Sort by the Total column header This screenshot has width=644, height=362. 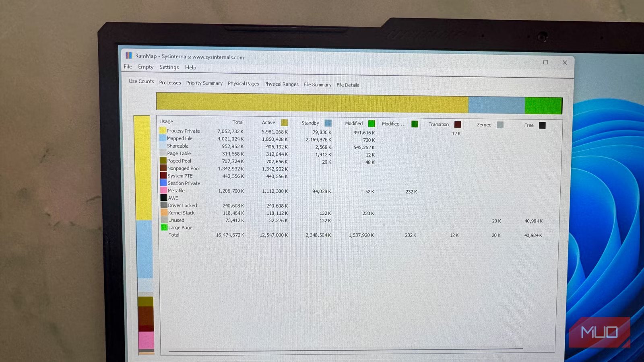(237, 122)
